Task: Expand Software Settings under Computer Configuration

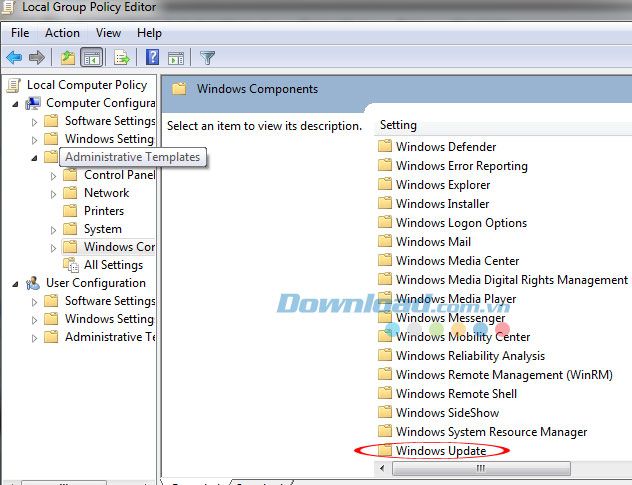Action: point(35,122)
